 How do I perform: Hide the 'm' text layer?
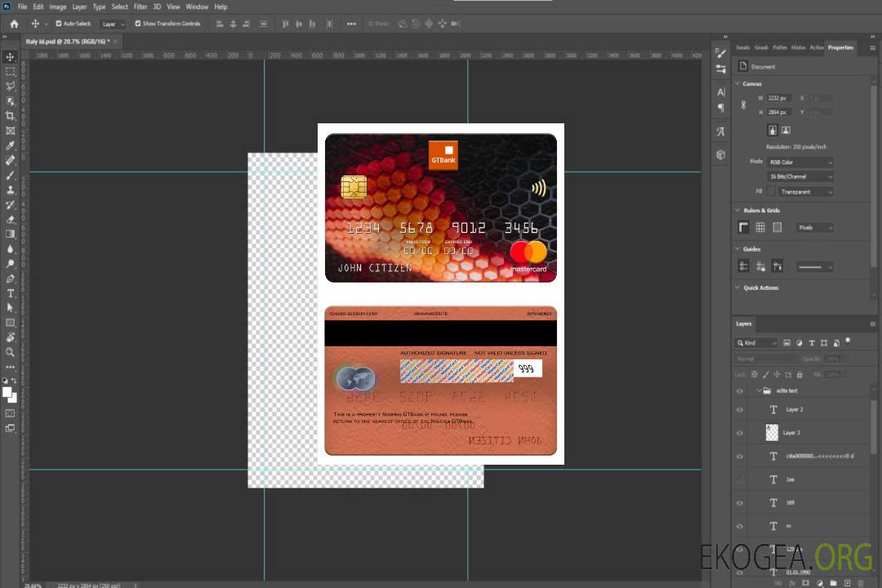coord(740,527)
